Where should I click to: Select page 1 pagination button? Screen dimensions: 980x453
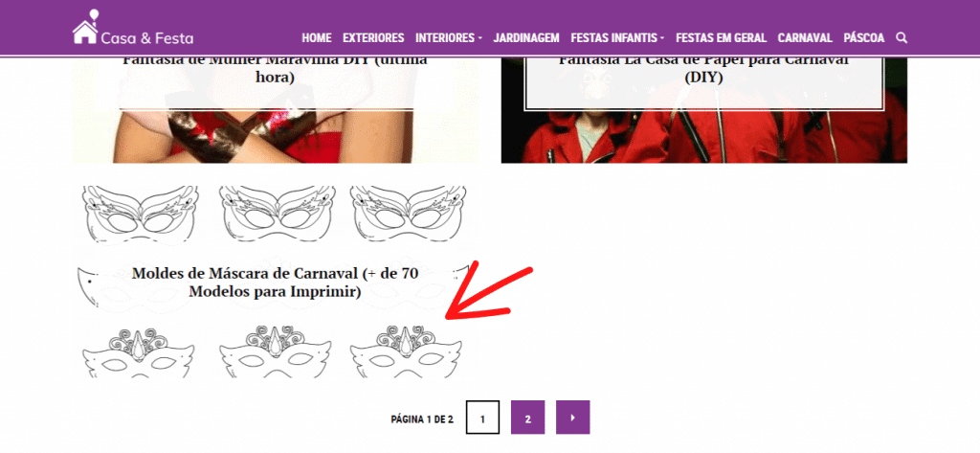482,418
